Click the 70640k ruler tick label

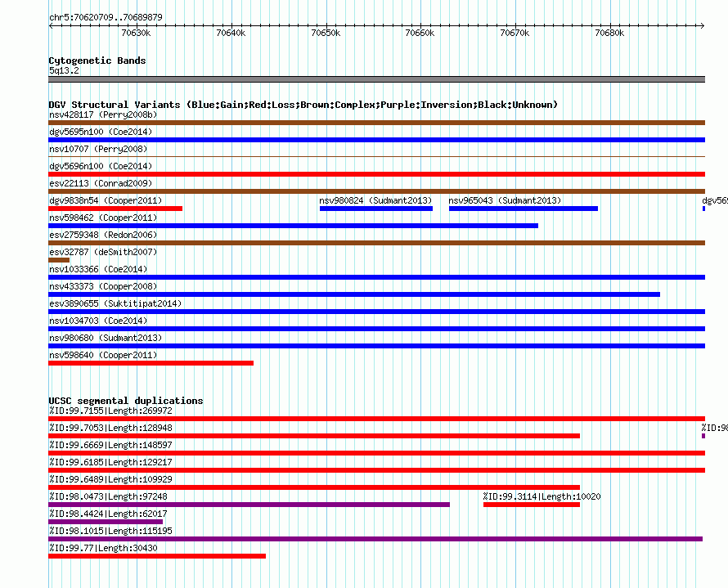(231, 33)
